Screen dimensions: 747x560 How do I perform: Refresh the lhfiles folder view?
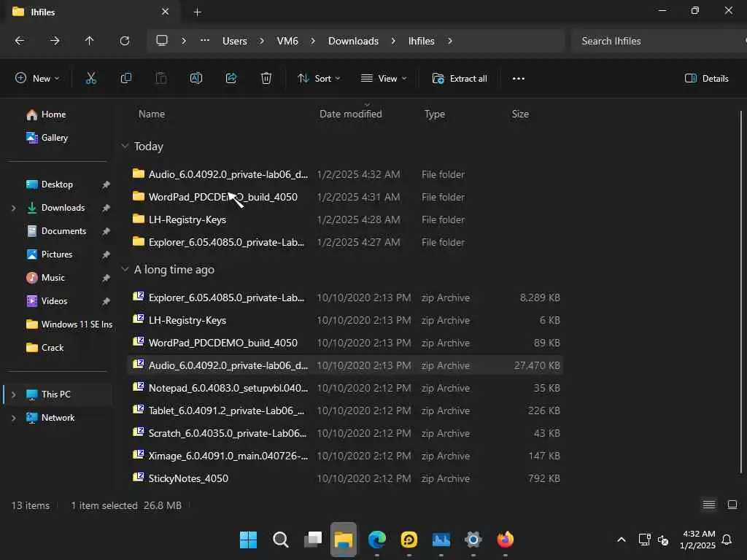124,41
